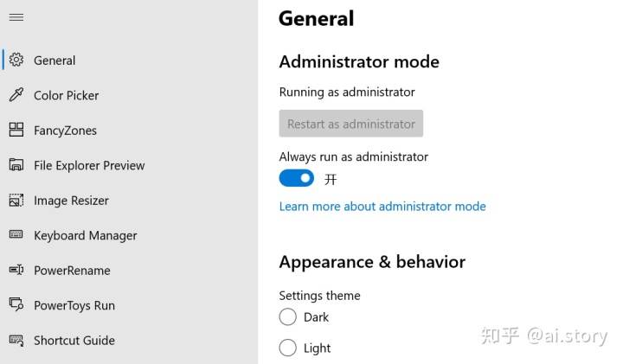The image size is (623, 364).
Task: Click the PowerRename icon
Action: coord(16,270)
